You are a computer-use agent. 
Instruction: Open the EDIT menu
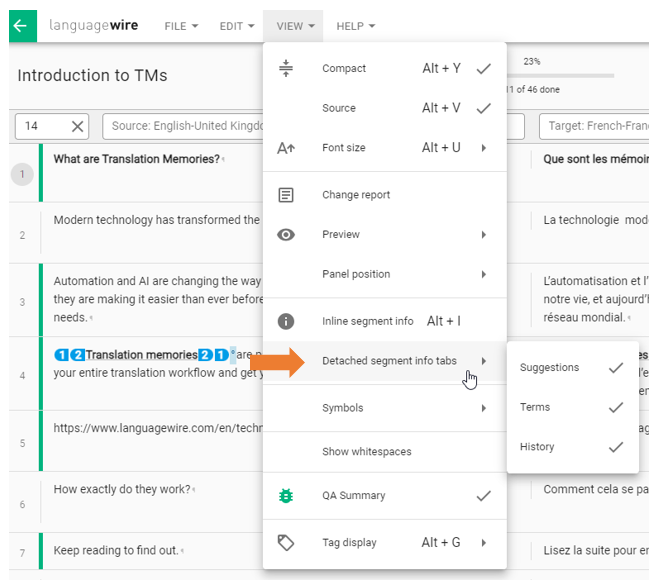[236, 26]
